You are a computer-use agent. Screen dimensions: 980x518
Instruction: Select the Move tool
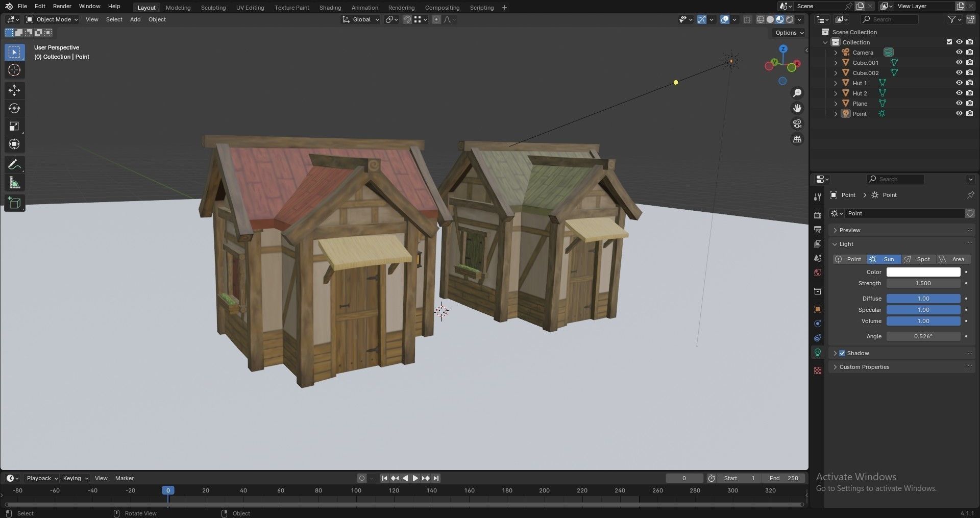tap(14, 90)
